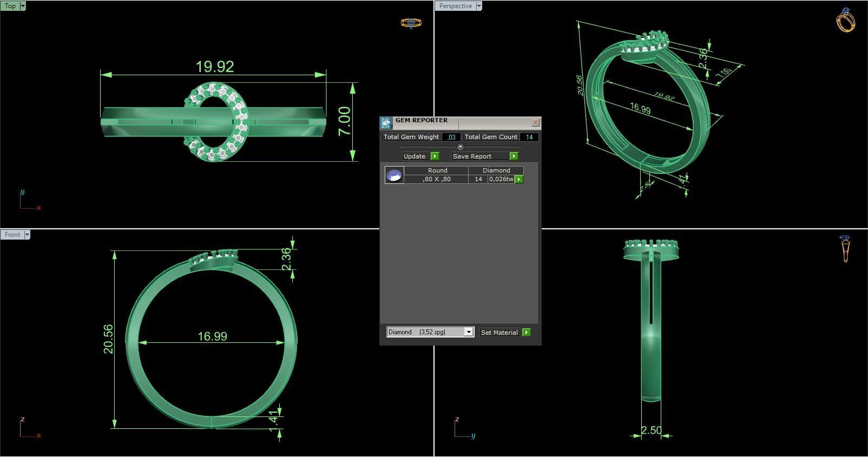868x457 pixels.
Task: Collapse the Gem Reporter summary using the arrow handle
Action: 461,147
